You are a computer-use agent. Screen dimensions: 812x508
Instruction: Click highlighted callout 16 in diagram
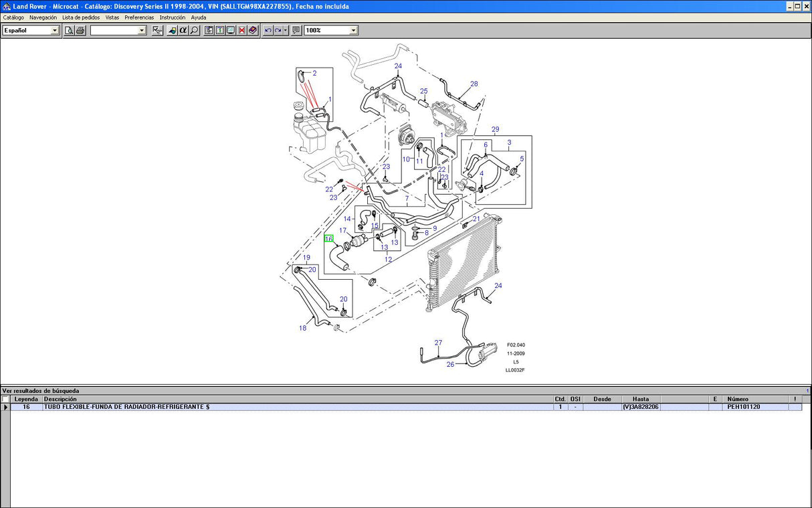328,238
